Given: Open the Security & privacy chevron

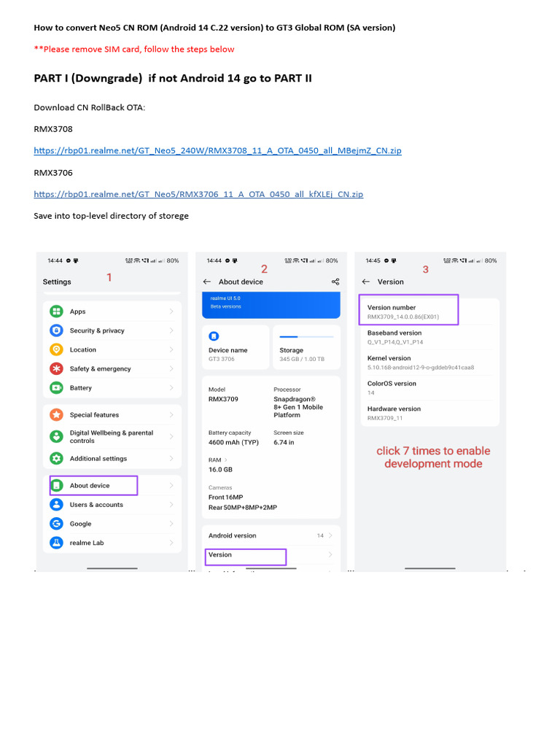Looking at the screenshot, I should [x=171, y=330].
